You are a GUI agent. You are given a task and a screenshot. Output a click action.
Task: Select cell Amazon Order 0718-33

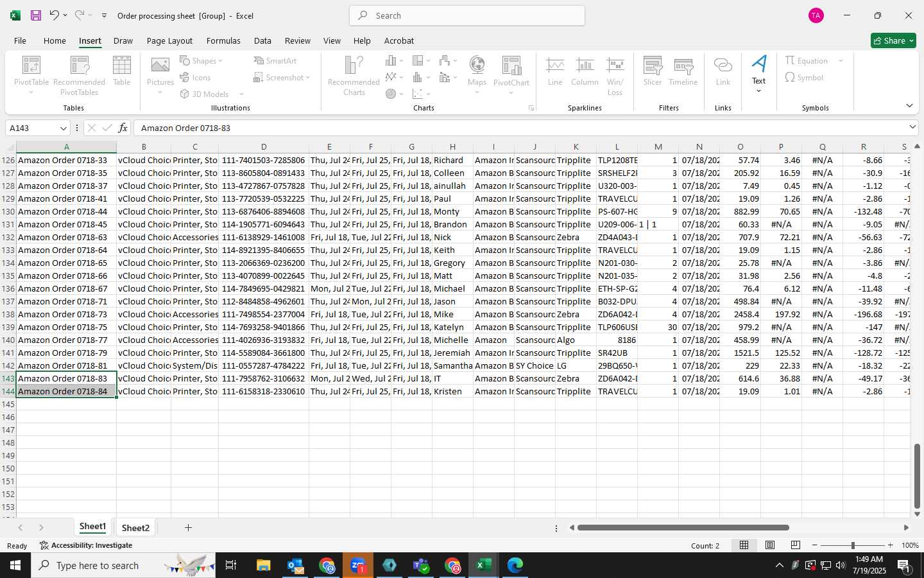pos(66,160)
